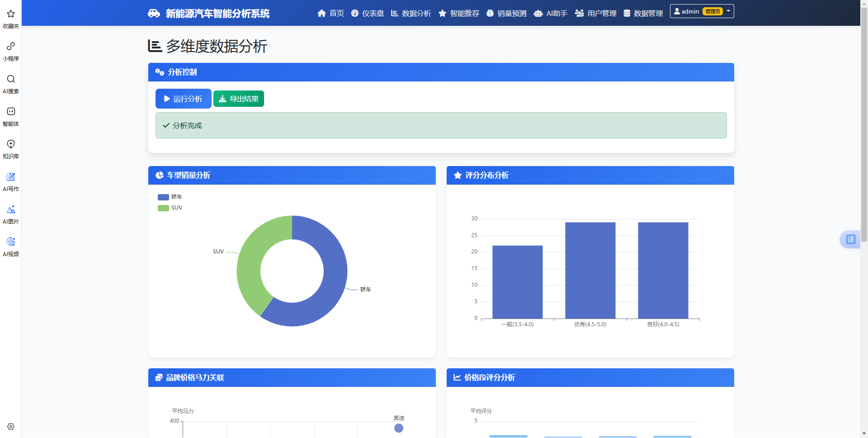868x438 pixels.
Task: Click the 新能源汽车智能分析系统 brand title
Action: [217, 14]
